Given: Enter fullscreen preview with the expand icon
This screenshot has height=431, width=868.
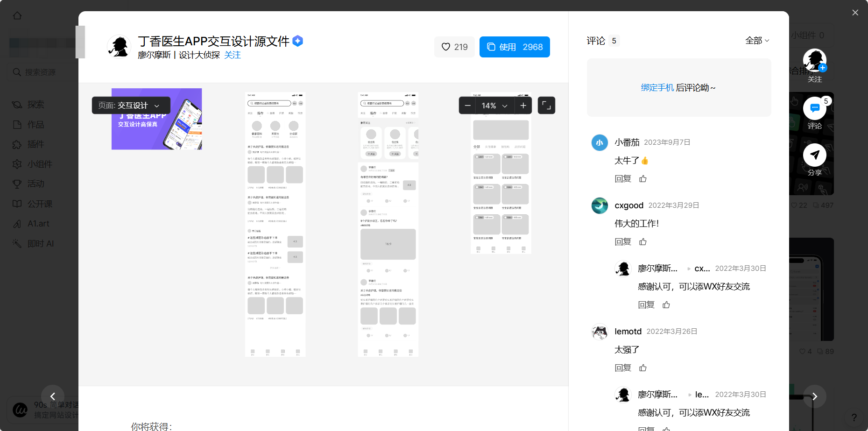Looking at the screenshot, I should click(x=546, y=106).
